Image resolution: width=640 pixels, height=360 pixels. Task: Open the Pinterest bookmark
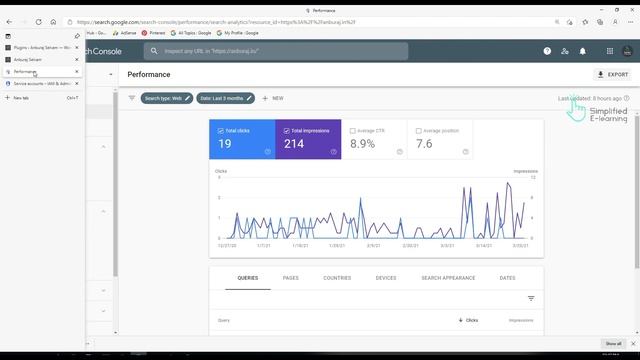(x=153, y=33)
